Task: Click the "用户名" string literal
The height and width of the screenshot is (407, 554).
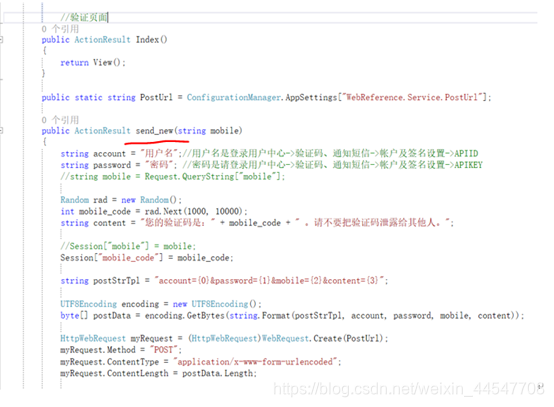Action: (159, 153)
